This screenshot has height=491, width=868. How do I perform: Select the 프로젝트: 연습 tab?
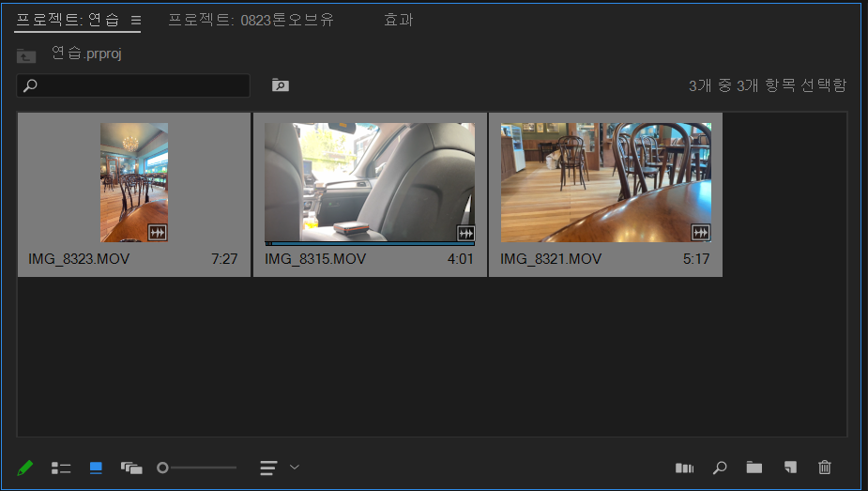coord(68,20)
